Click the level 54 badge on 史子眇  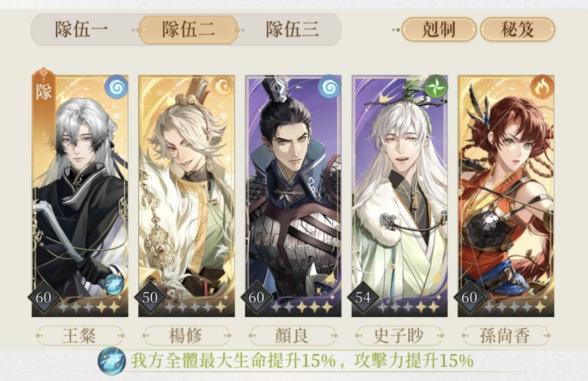click(363, 298)
